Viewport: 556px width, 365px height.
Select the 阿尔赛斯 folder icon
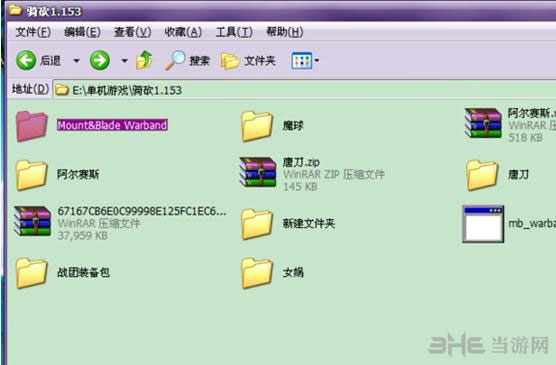(x=32, y=175)
